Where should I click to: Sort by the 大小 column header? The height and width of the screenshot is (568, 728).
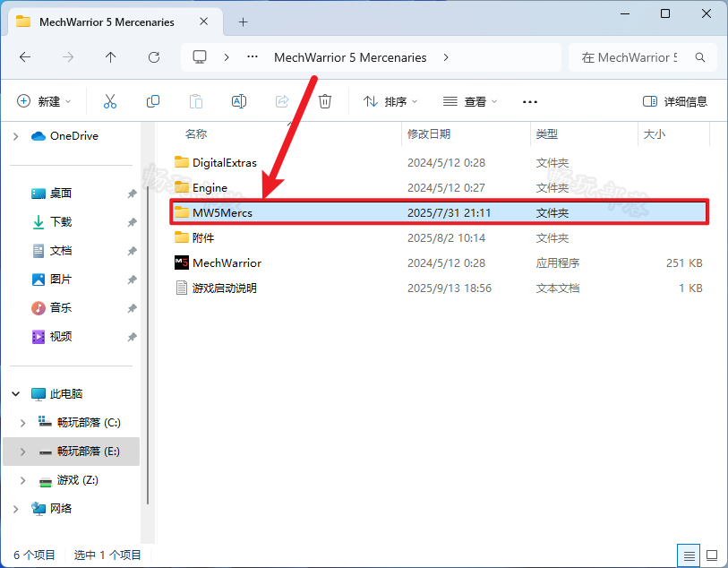(x=655, y=133)
